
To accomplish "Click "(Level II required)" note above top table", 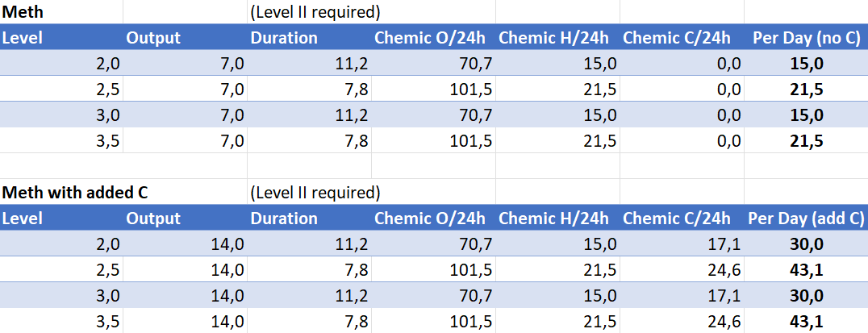I will tap(315, 12).
